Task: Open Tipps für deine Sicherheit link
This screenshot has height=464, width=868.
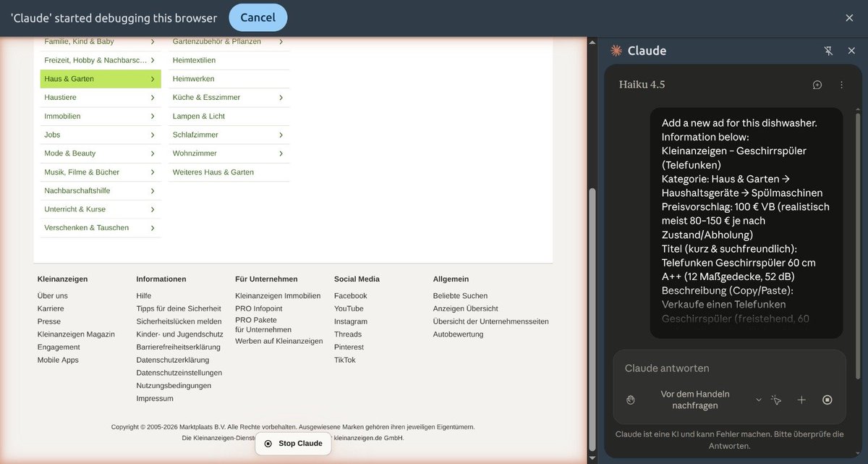Action: 179,308
